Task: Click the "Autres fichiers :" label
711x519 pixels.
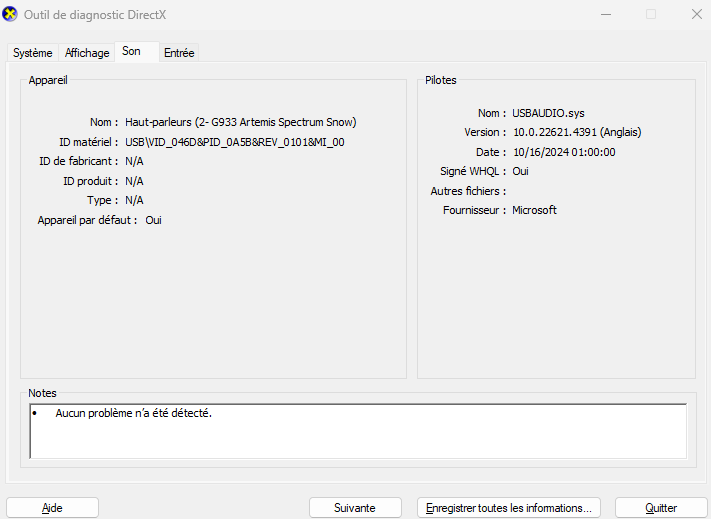Action: [x=468, y=191]
